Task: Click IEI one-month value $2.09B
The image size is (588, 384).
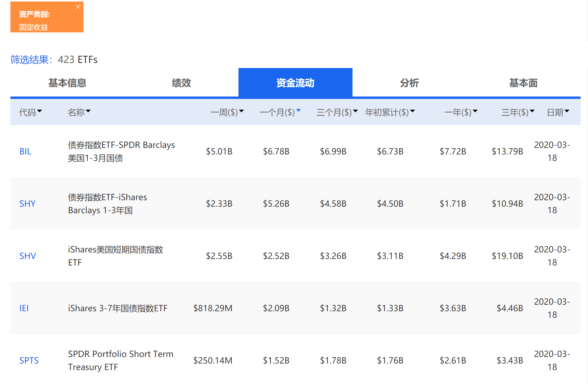Action: [x=276, y=308]
